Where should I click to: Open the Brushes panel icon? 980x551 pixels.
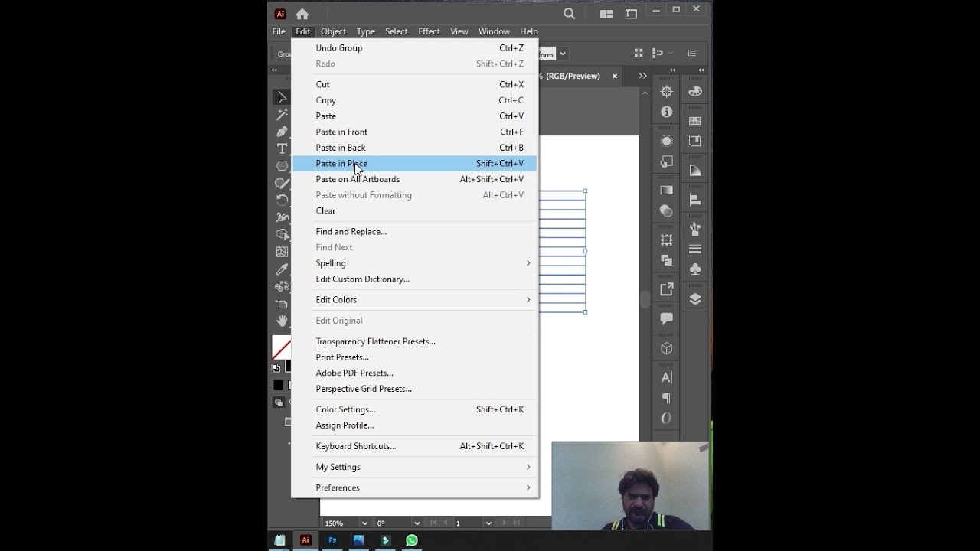(695, 229)
